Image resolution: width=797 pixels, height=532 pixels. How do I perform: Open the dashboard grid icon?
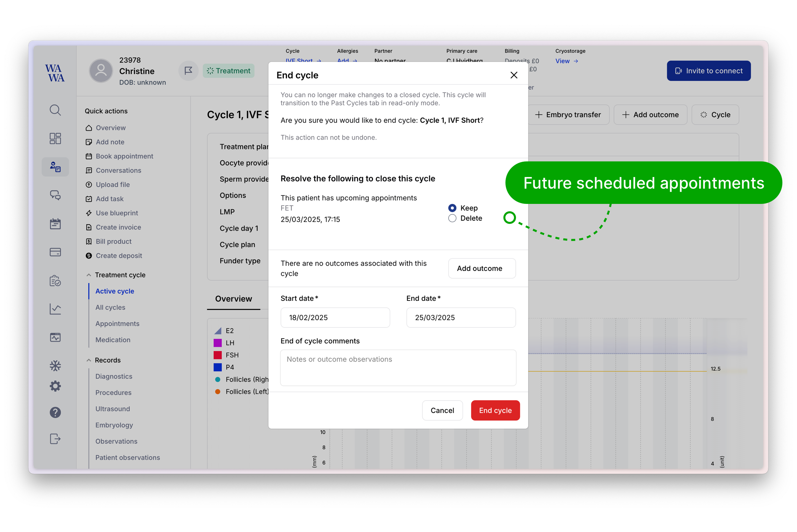click(x=55, y=138)
